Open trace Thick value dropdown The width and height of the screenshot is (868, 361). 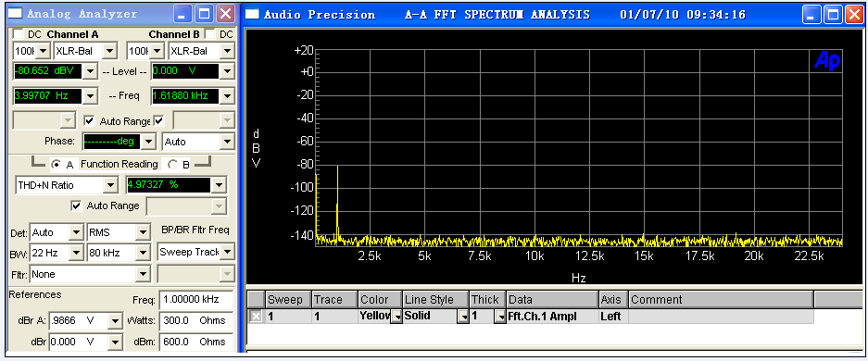[500, 317]
